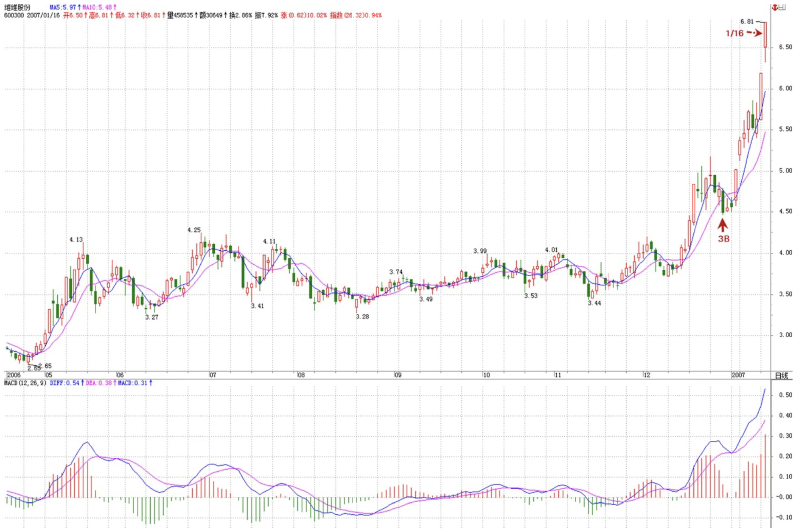
Task: Open the MACD(12,26,9) indicator parameters
Action: click(x=25, y=383)
